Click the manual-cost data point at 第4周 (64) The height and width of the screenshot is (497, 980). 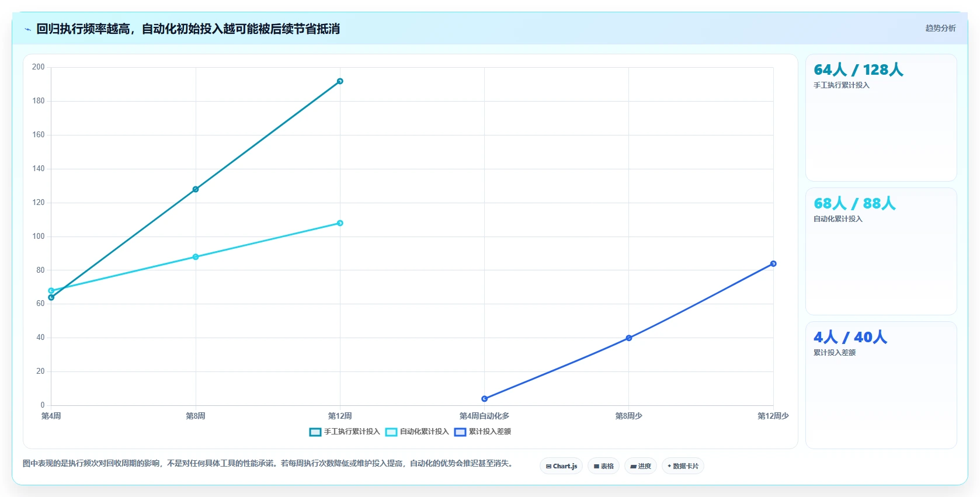click(x=51, y=298)
